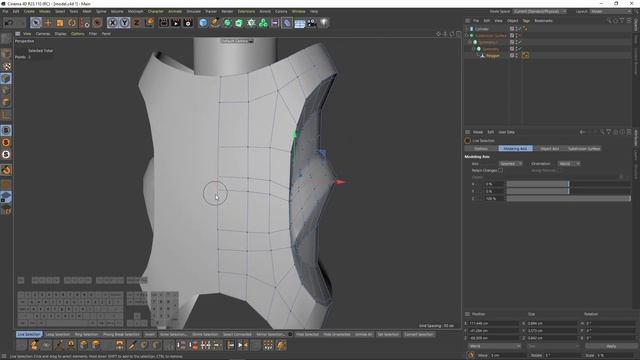This screenshot has width=640, height=360.
Task: Click the Attribute Manager back arrow
Action: click(582, 132)
